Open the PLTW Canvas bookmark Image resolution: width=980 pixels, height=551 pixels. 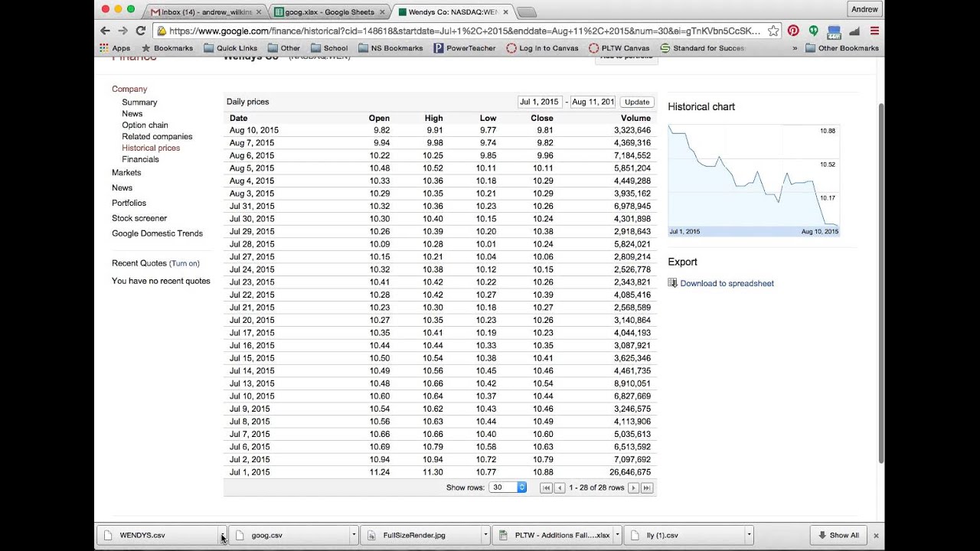point(619,47)
